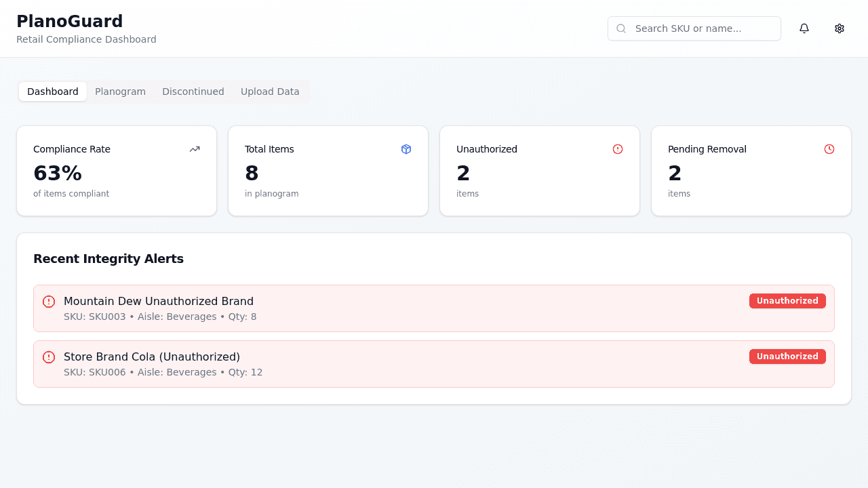Focus the Search SKU or name field

coord(702,28)
